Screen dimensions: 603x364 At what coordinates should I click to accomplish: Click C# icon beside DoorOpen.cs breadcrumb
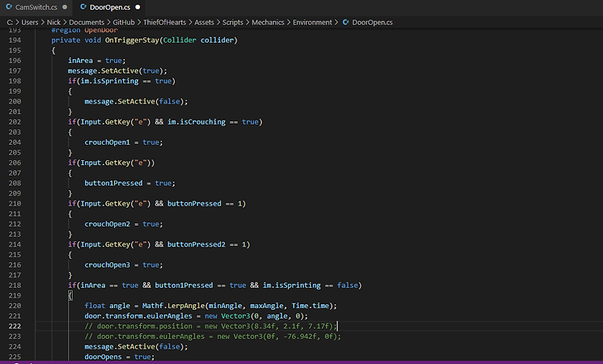pyautogui.click(x=346, y=23)
